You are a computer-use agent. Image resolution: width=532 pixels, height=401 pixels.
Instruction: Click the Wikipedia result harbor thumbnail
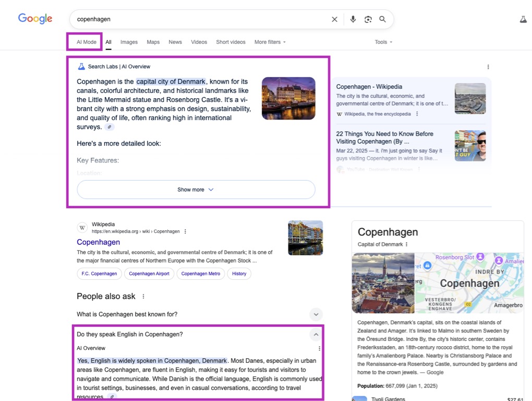305,238
